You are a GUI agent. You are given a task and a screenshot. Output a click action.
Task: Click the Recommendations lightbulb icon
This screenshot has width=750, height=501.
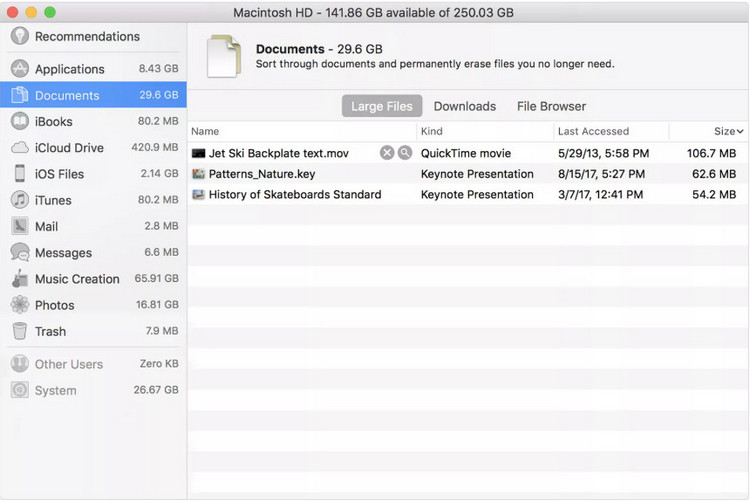(x=20, y=36)
